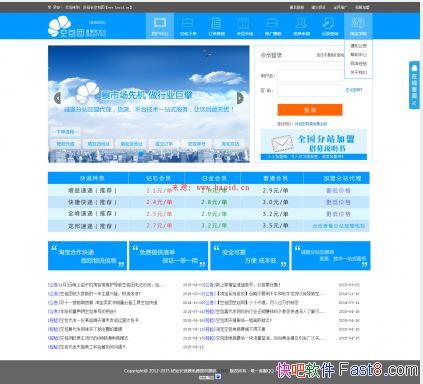Open the 全国分站加盟 招募说明书 banner
The height and width of the screenshot is (384, 423).
click(x=313, y=144)
